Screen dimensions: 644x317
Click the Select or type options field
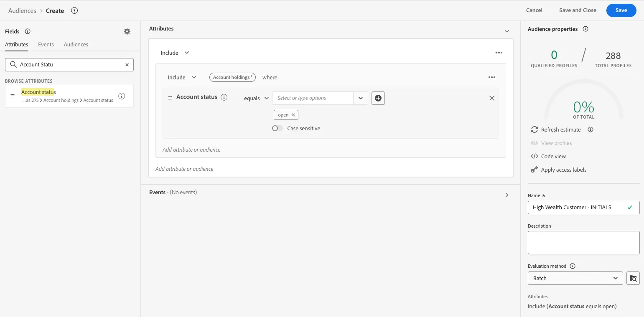(313, 98)
